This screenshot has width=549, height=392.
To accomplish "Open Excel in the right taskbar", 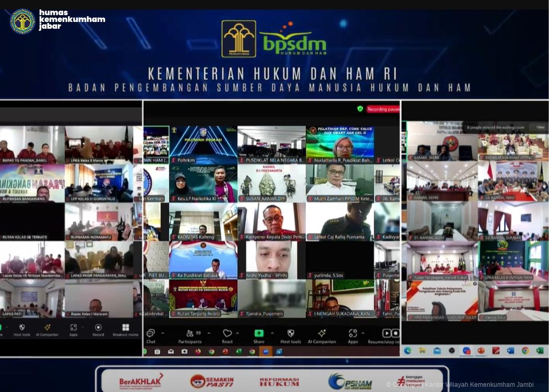I will 540,350.
